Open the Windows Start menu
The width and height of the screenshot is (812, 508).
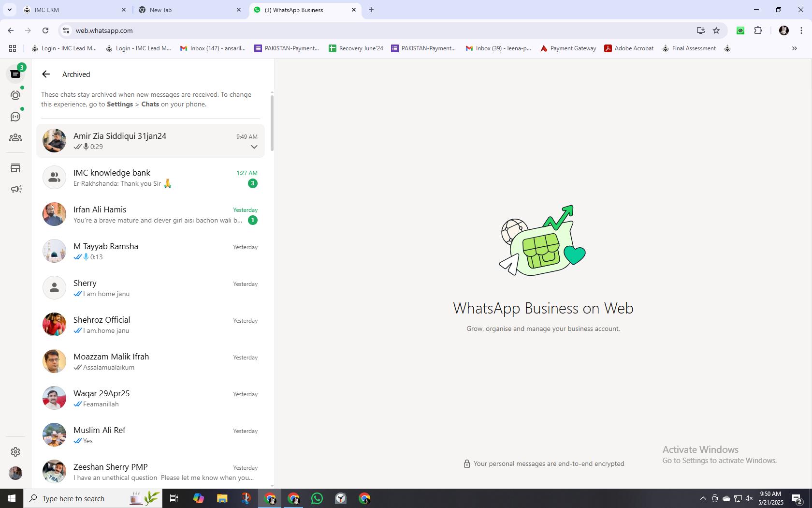pos(12,498)
